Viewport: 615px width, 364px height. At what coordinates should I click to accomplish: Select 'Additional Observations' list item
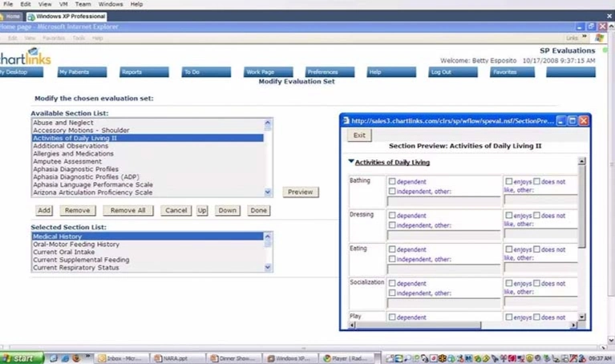click(148, 146)
